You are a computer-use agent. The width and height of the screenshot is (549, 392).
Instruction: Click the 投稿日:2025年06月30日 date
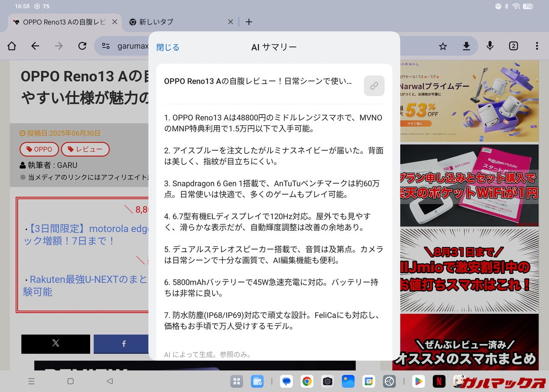60,133
